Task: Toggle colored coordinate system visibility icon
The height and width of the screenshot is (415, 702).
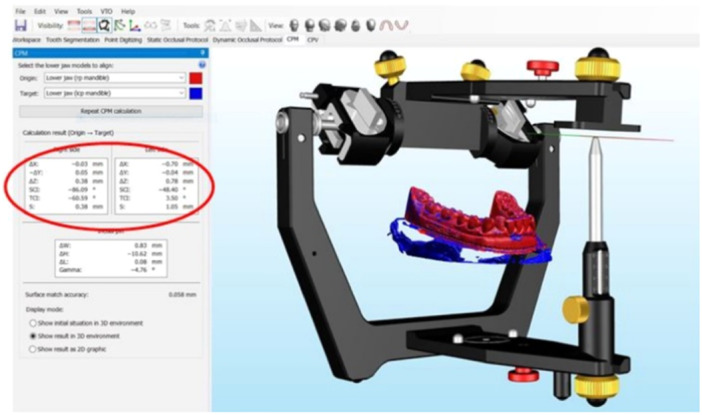Action: [135, 26]
